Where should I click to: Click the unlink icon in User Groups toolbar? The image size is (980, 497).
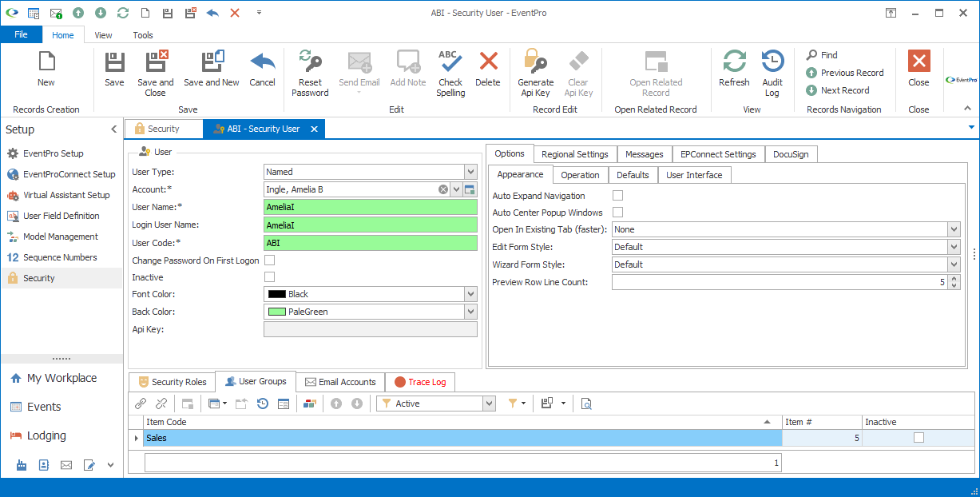(161, 404)
